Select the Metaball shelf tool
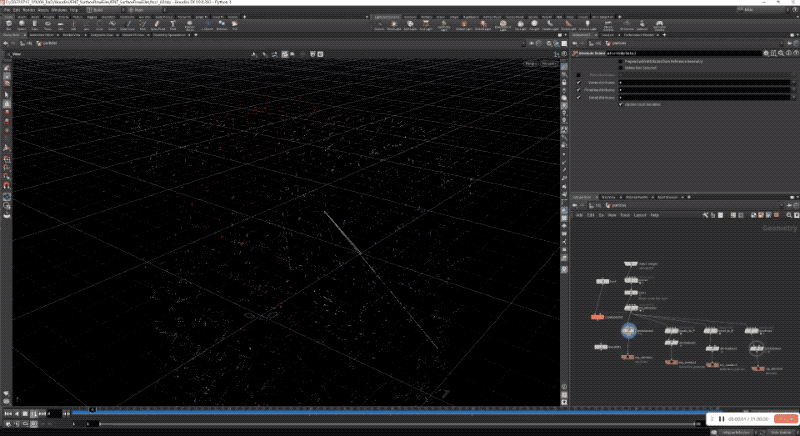Image resolution: width=800 pixels, height=436 pixels. (221, 23)
